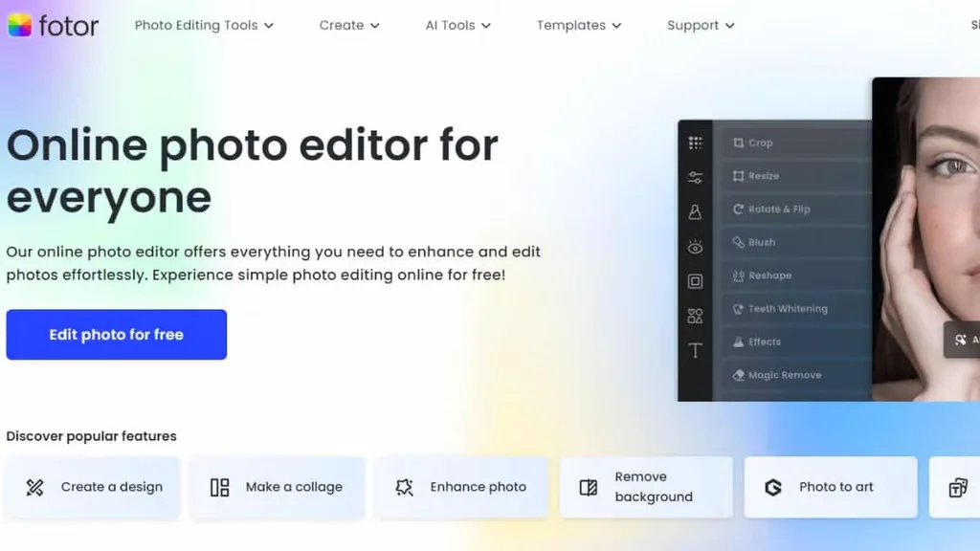
Task: Select the frame icon in sidebar
Action: 696,281
